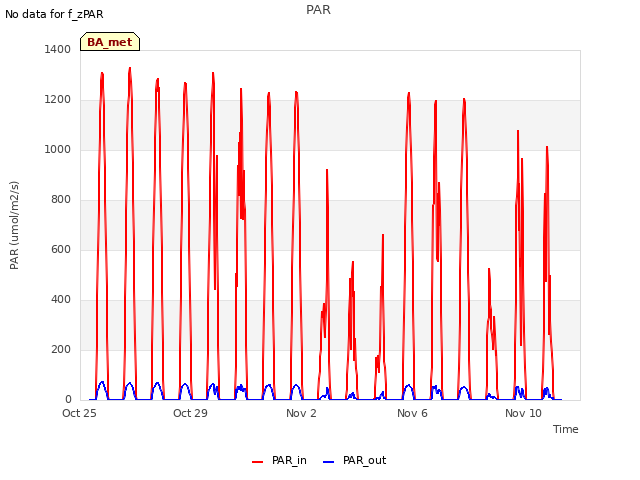Click the Oct 29 x-axis label

tap(190, 413)
